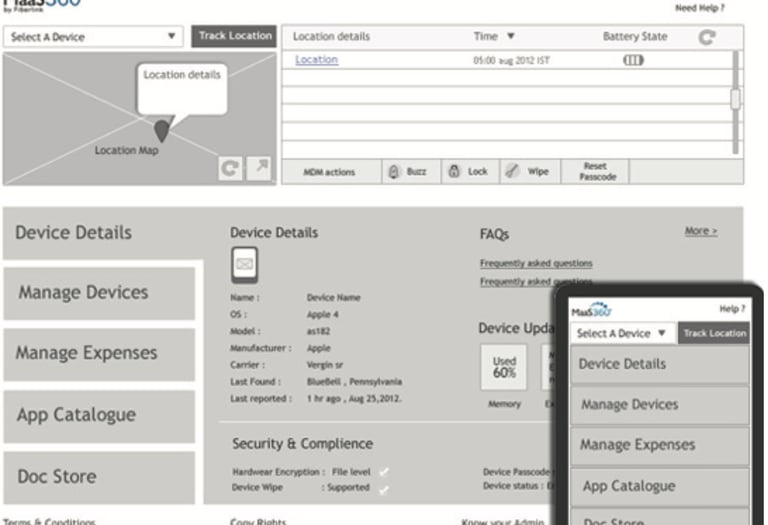The width and height of the screenshot is (768, 525).
Task: Open the Manage Devices menu item
Action: click(x=99, y=293)
